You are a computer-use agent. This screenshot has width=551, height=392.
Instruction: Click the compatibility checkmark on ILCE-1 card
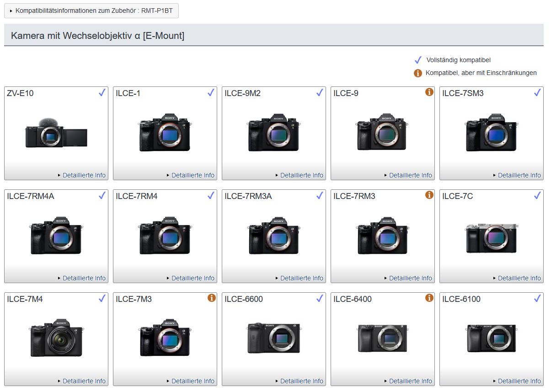(x=211, y=92)
